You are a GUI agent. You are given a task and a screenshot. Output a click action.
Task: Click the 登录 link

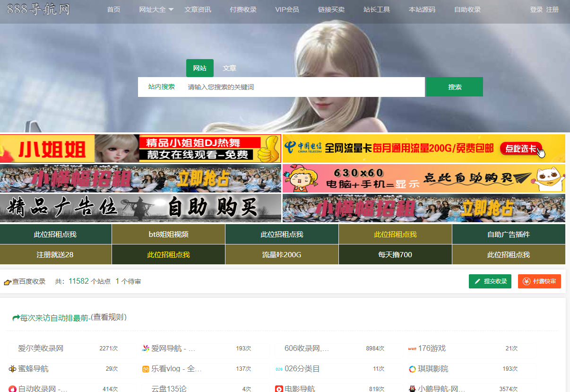(x=536, y=9)
